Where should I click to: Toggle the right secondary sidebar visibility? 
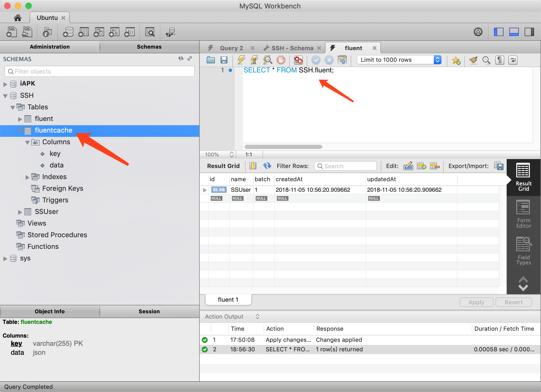click(529, 32)
